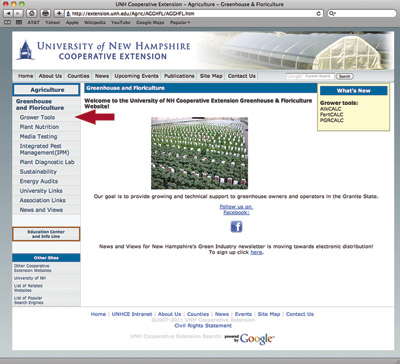
Task: Focus the Safari search field
Action: tap(362, 13)
